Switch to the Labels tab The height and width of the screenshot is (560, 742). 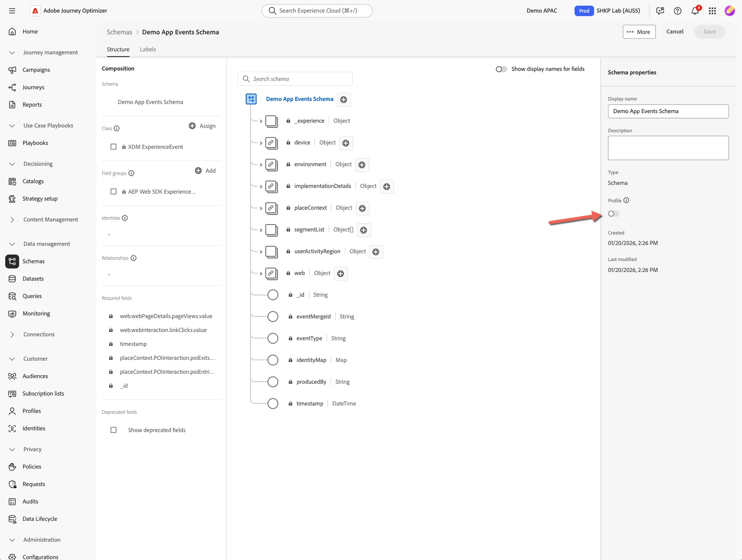pyautogui.click(x=148, y=50)
